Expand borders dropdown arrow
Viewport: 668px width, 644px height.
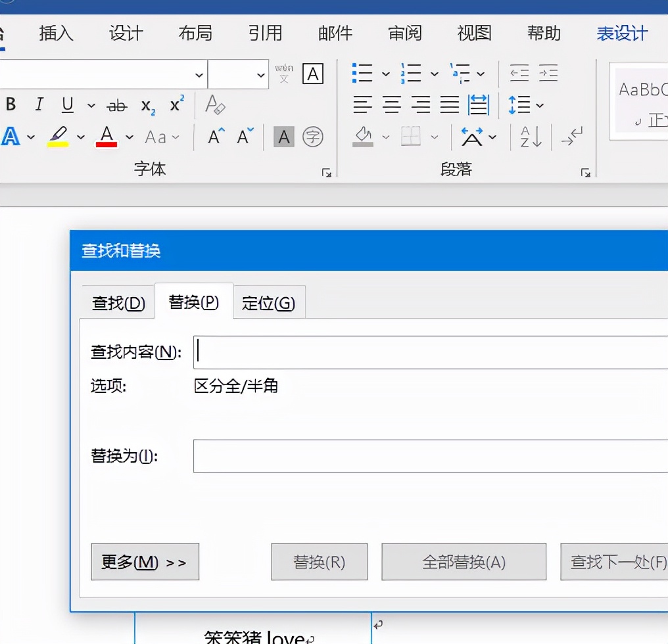434,137
